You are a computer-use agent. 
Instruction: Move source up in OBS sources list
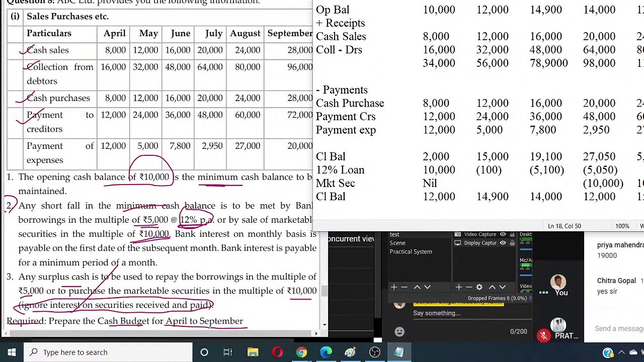pyautogui.click(x=492, y=287)
